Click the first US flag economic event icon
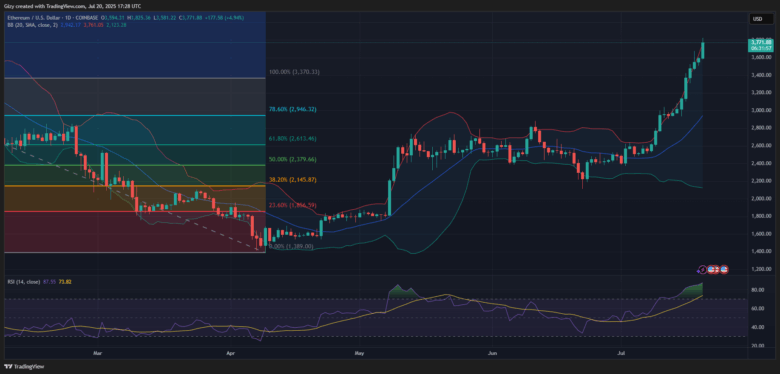Screen dimensions: 780x374 pos(710,269)
